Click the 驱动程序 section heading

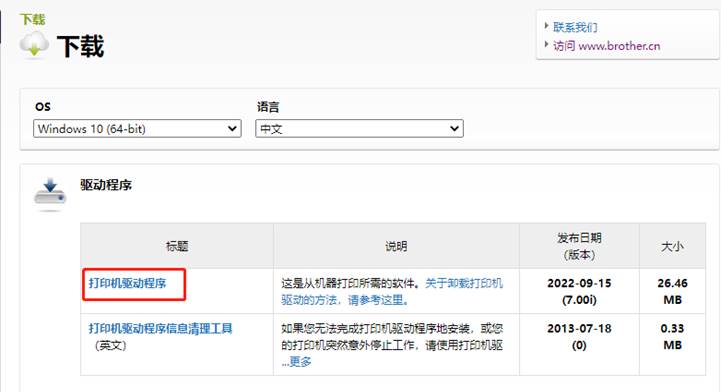pyautogui.click(x=106, y=185)
